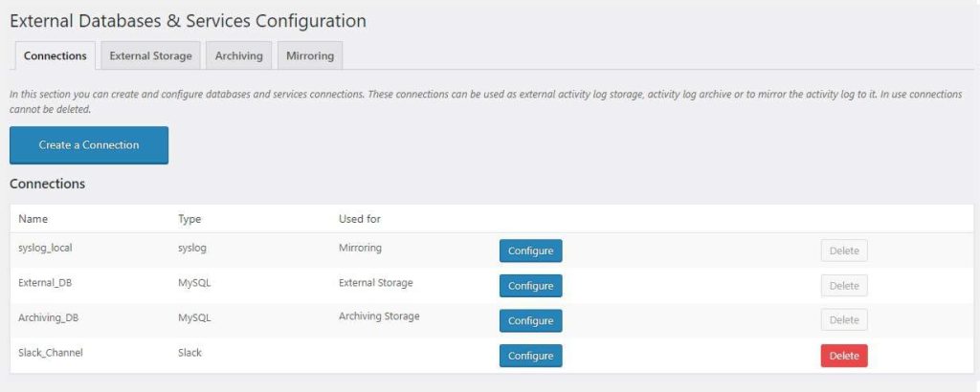Switch to the Connections tab

pyautogui.click(x=56, y=55)
